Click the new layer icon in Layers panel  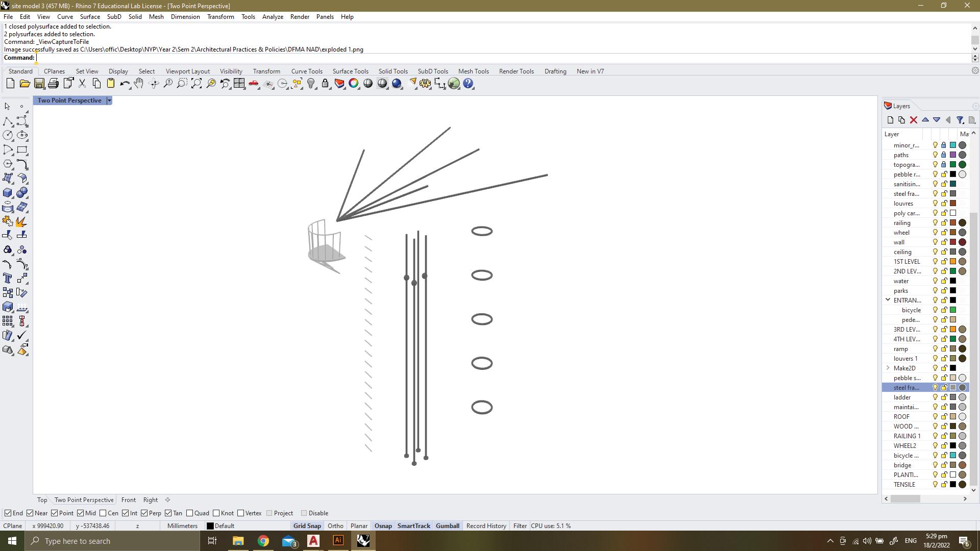point(890,120)
